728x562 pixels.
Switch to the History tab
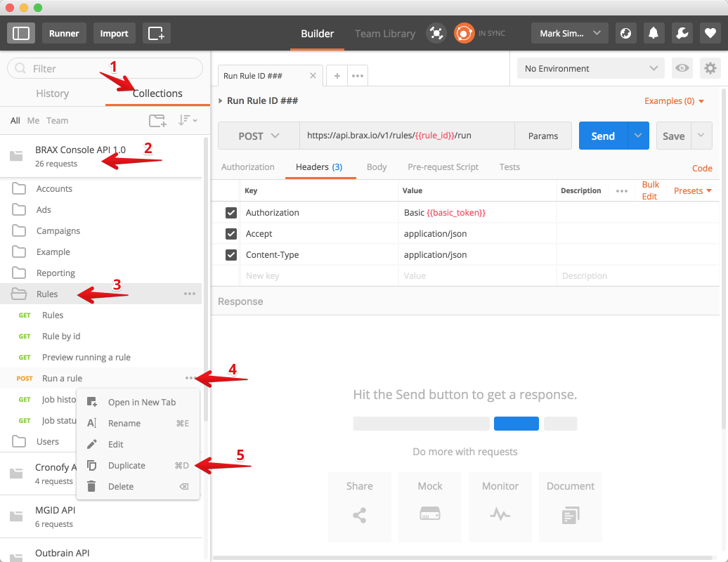(53, 93)
